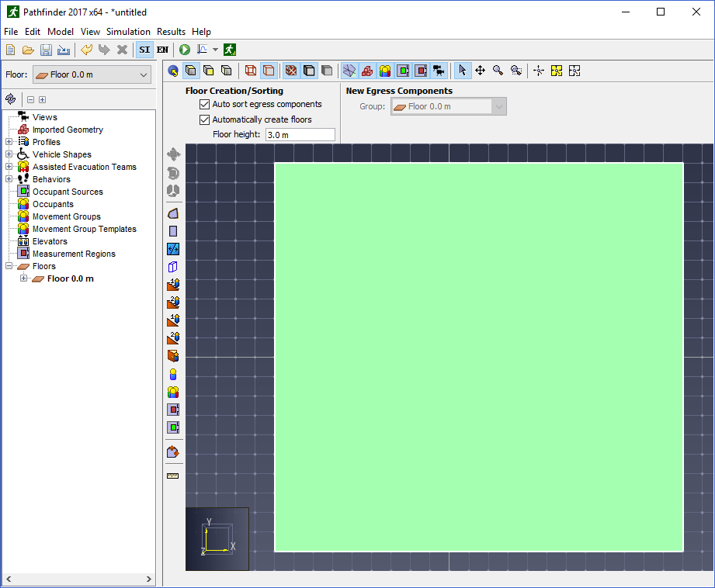Switch units to the EN button
The image size is (715, 588).
pyautogui.click(x=163, y=50)
